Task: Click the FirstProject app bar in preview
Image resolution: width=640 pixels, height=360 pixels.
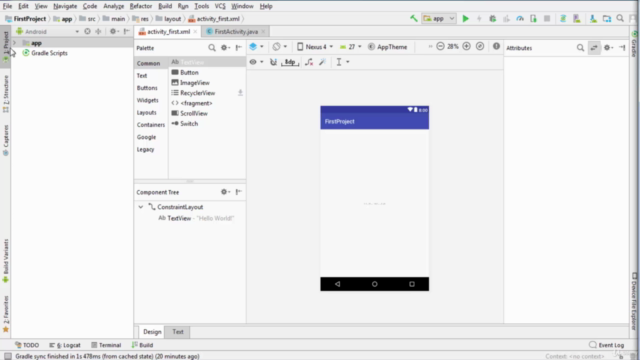Action: click(374, 121)
